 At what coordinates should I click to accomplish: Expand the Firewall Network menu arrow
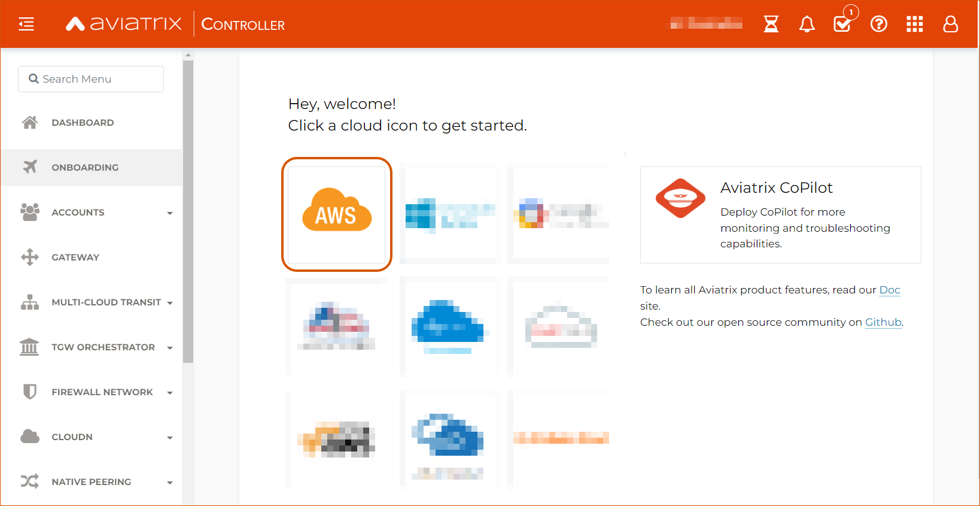click(x=170, y=393)
